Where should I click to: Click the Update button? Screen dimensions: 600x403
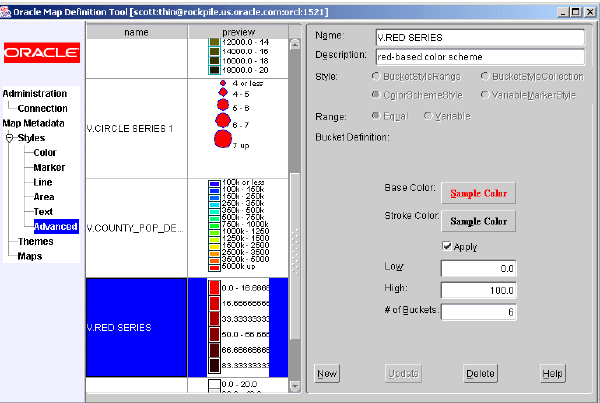point(404,374)
